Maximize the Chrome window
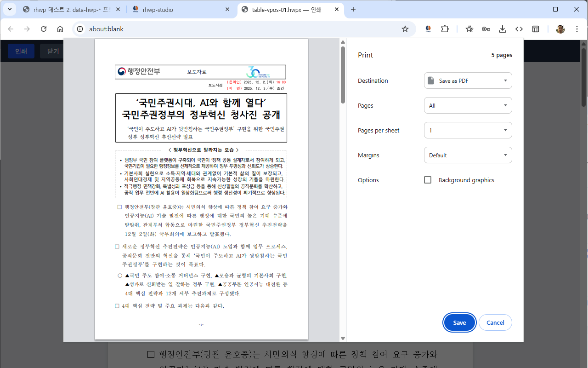Screen dimensions: 588x368 [555, 9]
